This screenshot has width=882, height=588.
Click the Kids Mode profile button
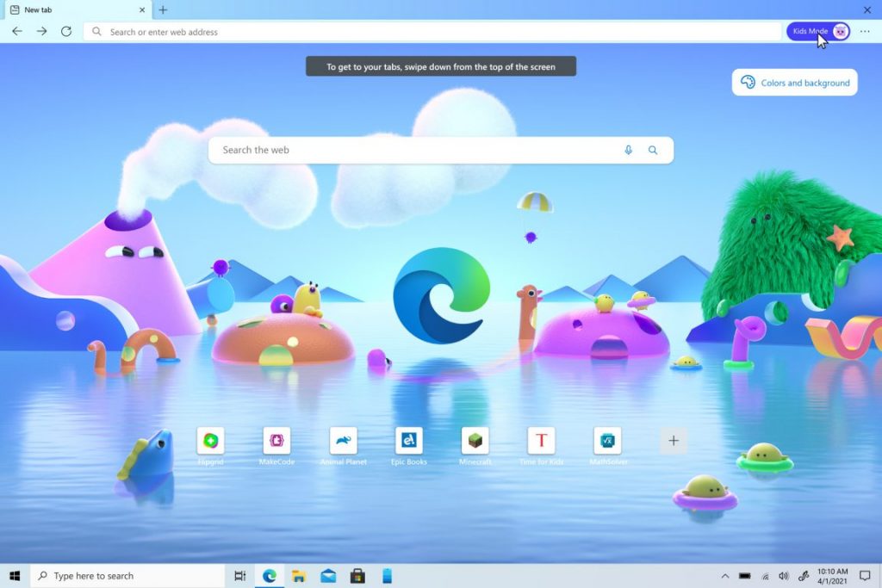click(x=815, y=31)
